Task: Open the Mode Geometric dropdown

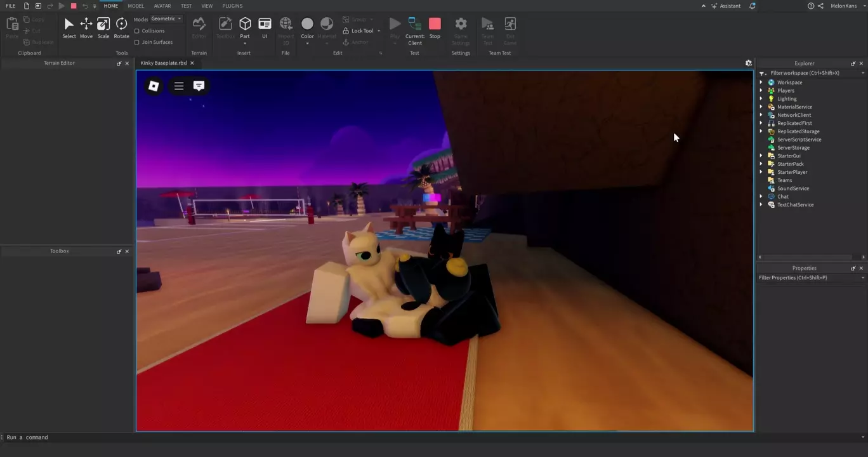Action: (x=166, y=19)
